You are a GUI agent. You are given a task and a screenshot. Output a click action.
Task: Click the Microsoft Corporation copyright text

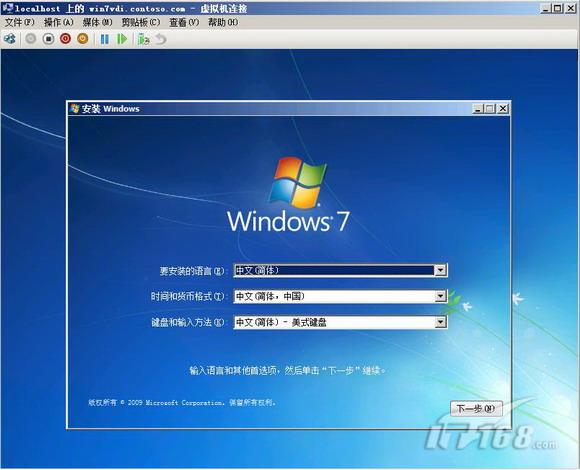[182, 402]
